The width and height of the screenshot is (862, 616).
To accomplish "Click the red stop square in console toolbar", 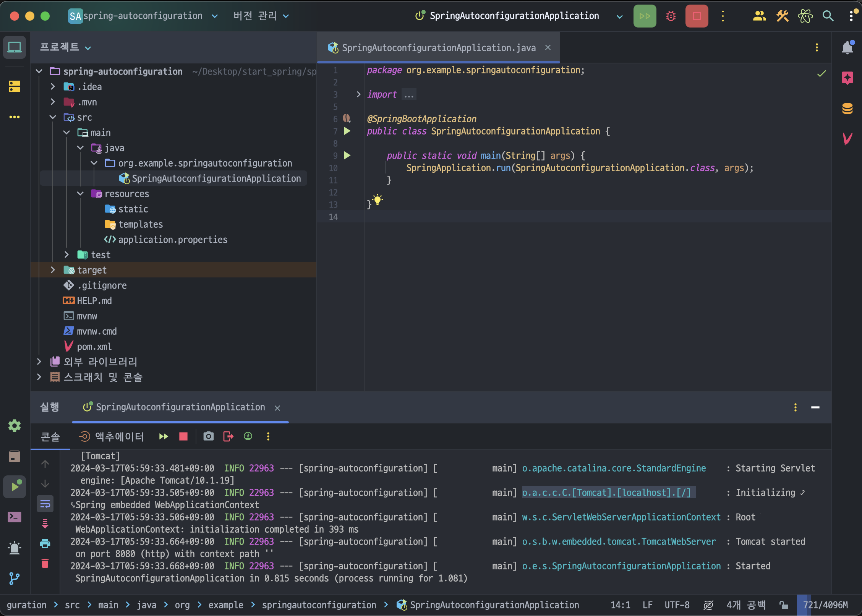I will coord(183,436).
